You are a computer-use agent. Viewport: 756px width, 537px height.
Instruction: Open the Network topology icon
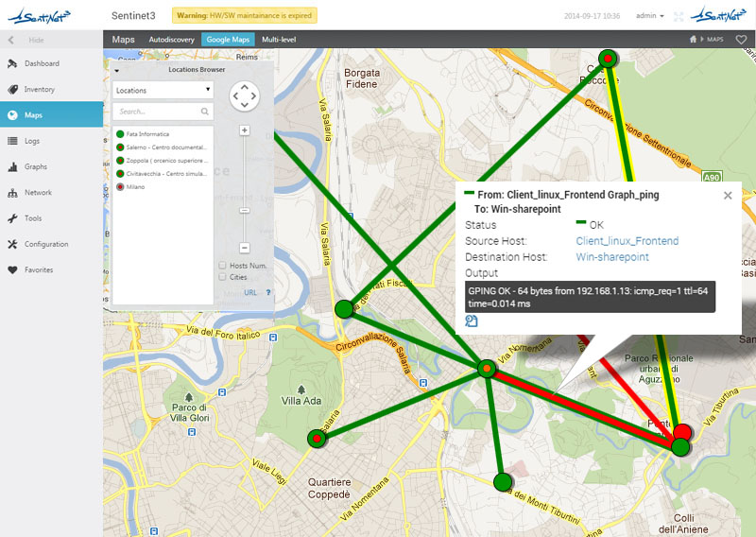pos(12,193)
